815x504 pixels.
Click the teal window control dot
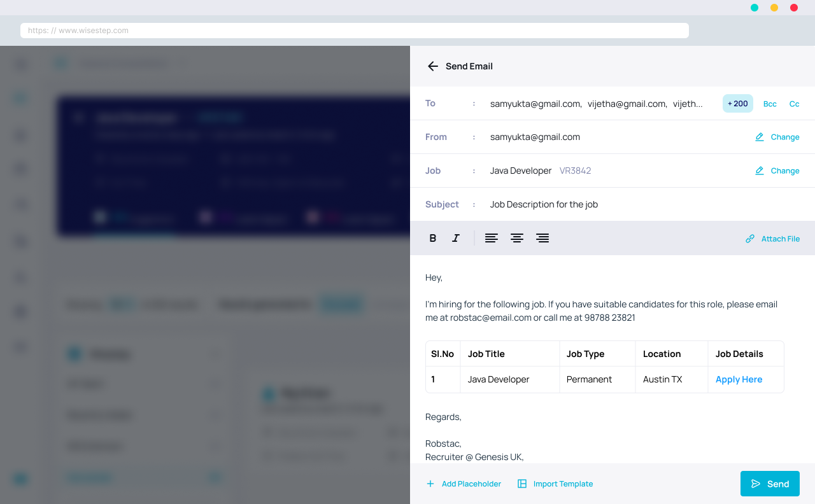(x=755, y=8)
